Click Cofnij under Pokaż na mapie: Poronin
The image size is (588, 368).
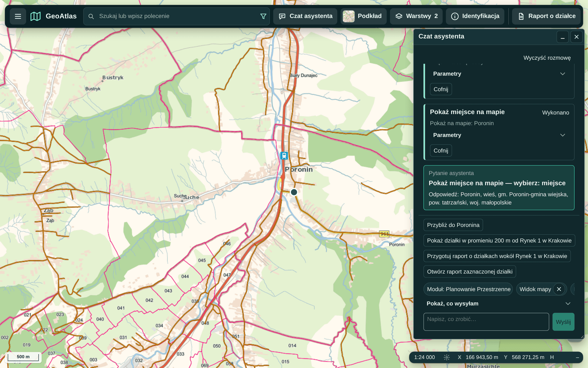click(441, 151)
